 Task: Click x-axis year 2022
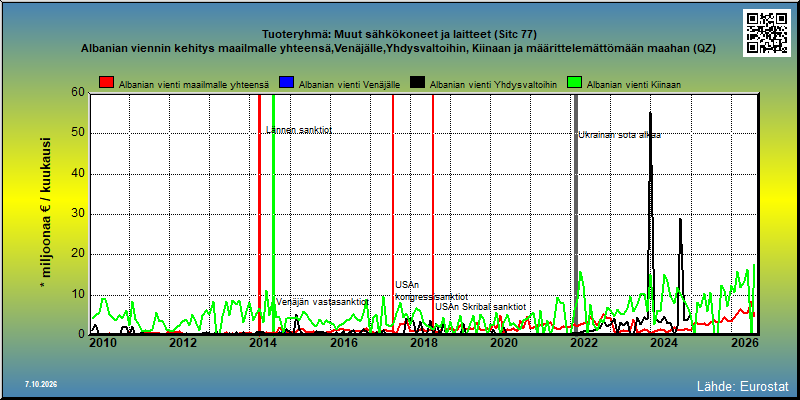tap(584, 343)
